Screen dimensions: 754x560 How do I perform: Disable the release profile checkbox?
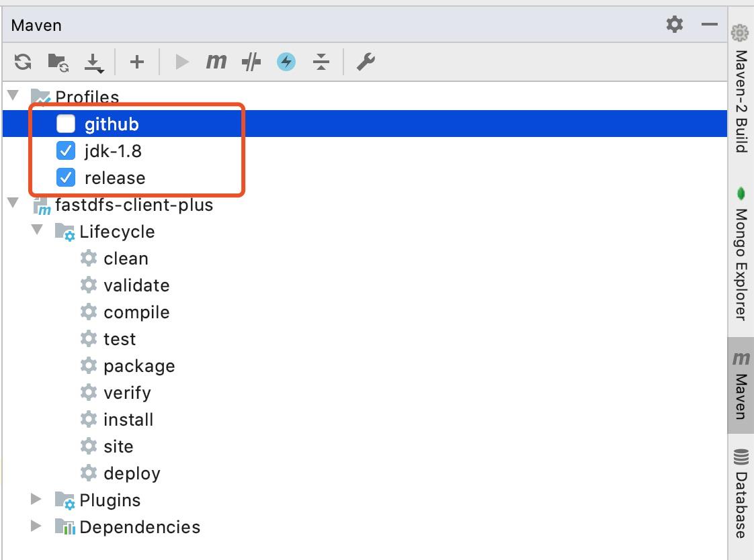click(66, 177)
